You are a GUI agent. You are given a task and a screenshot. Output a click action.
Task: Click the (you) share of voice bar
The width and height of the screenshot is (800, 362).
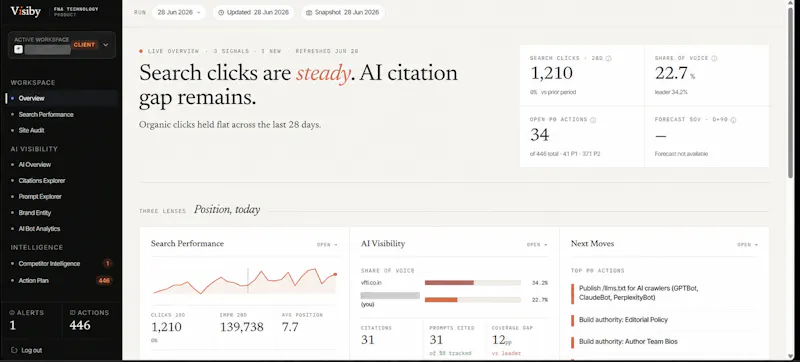tap(473, 300)
